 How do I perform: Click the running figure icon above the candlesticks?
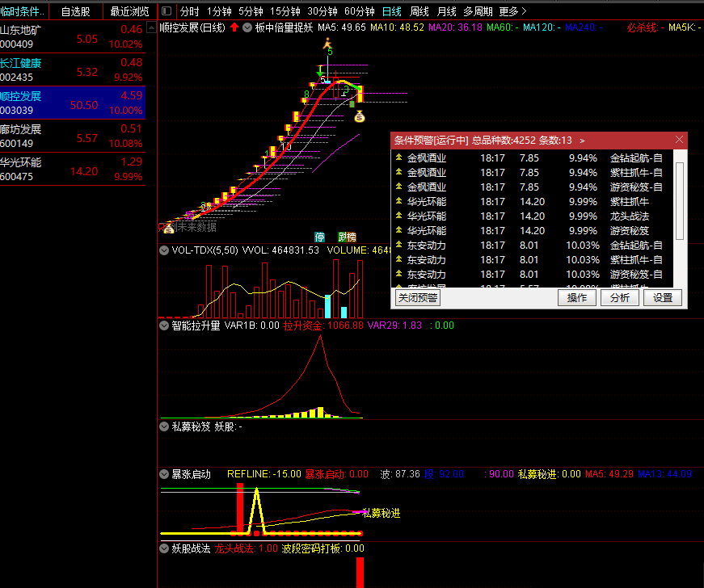[x=328, y=44]
